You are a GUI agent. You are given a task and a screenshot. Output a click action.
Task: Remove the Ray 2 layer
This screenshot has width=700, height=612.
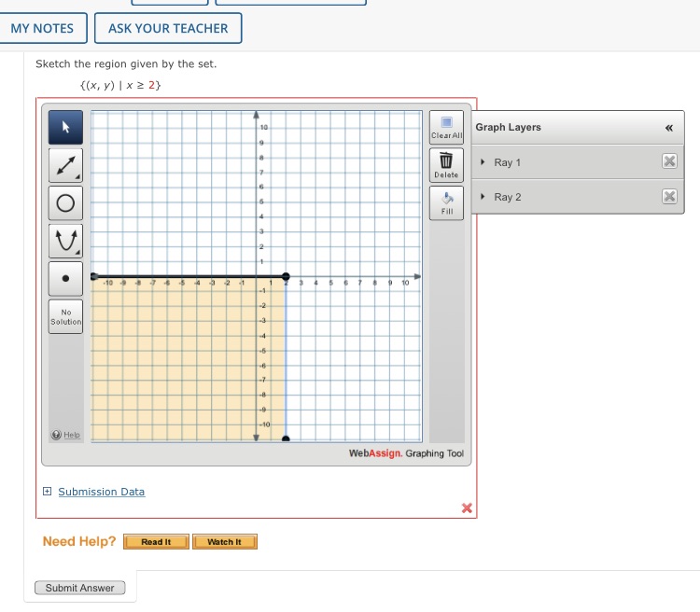coord(669,196)
